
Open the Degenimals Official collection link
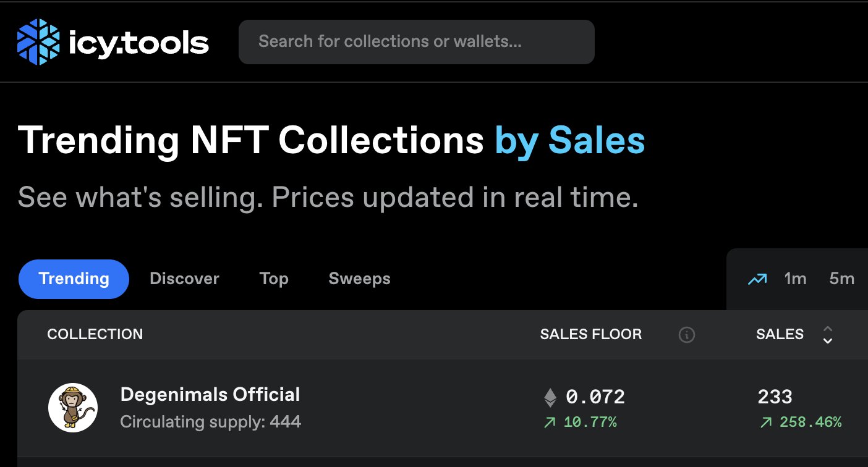coord(210,395)
